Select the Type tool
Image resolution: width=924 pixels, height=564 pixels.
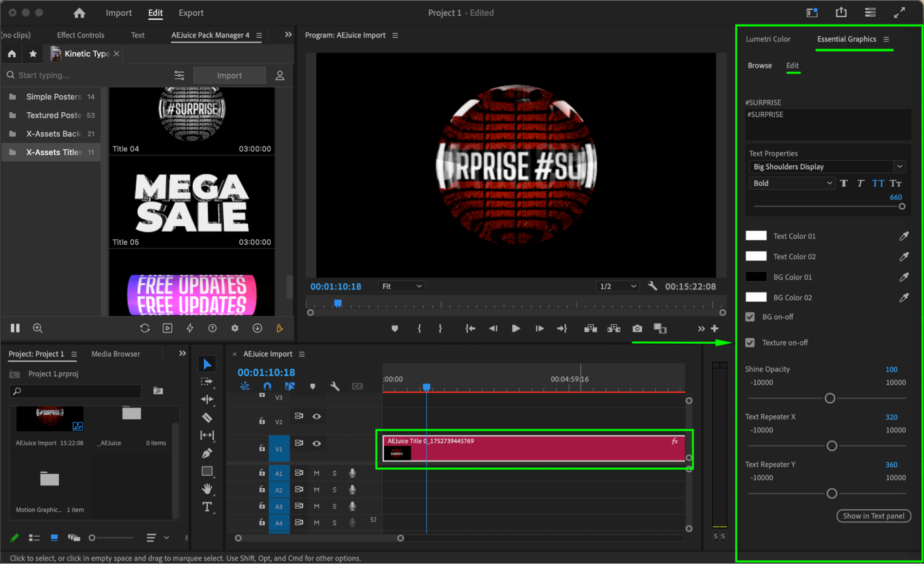coord(207,507)
